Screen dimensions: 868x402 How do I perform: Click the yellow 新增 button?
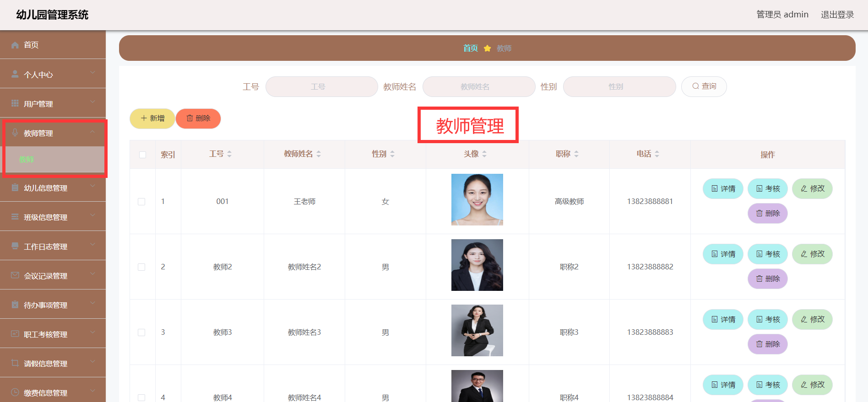tap(152, 118)
